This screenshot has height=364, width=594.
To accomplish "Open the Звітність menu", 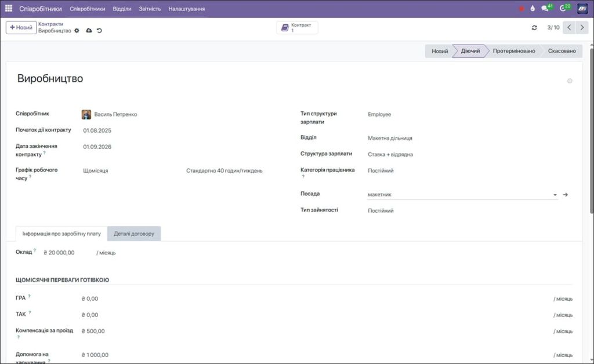I will tap(150, 8).
